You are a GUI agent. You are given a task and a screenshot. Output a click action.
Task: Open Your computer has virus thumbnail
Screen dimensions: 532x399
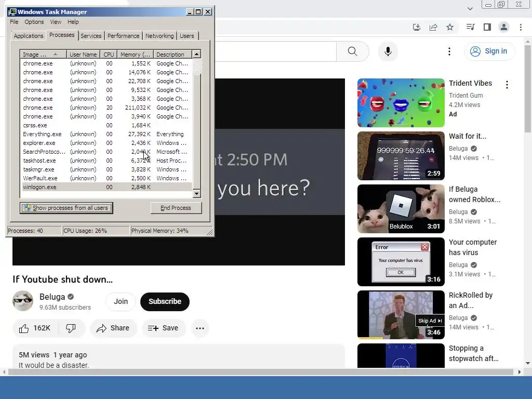(x=401, y=262)
